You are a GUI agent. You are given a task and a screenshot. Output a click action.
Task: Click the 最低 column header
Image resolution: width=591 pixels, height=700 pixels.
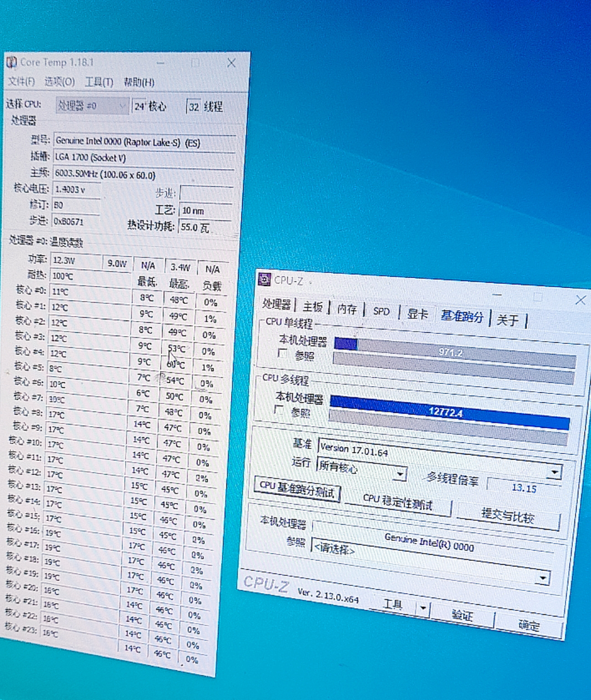[x=147, y=282]
